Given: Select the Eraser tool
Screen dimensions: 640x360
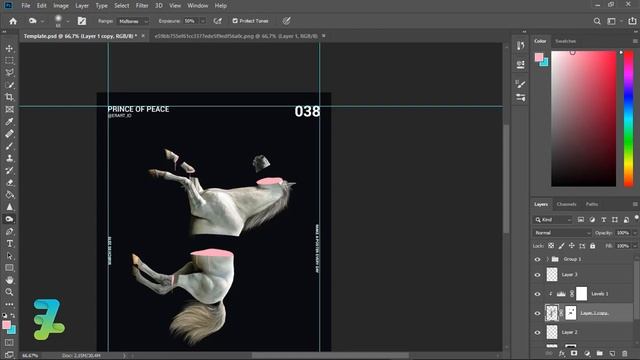Looking at the screenshot, I should 9,182.
